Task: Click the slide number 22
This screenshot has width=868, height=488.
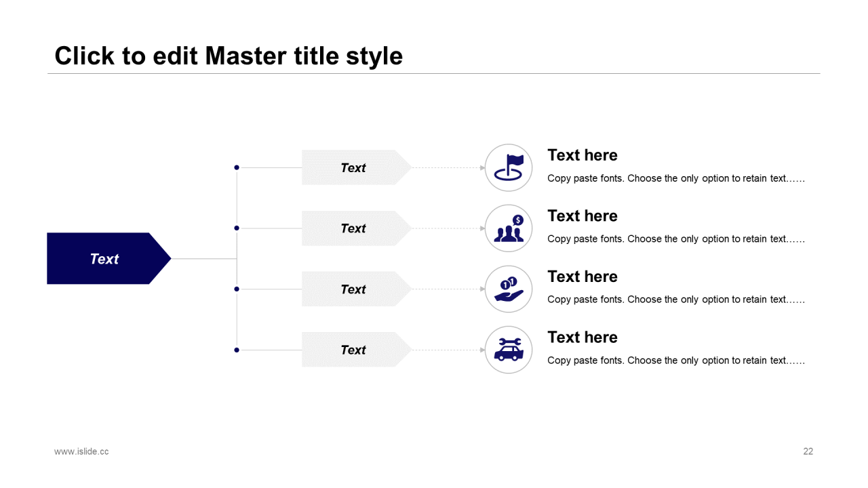Action: click(808, 451)
